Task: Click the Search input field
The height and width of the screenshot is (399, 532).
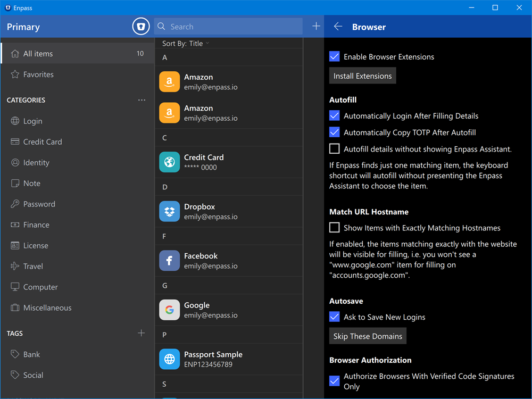Action: [228, 27]
